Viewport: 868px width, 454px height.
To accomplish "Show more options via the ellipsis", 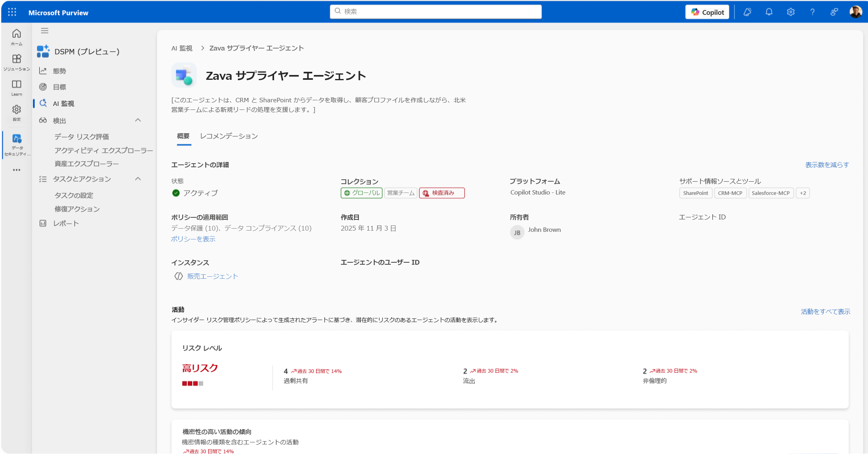I will point(16,170).
